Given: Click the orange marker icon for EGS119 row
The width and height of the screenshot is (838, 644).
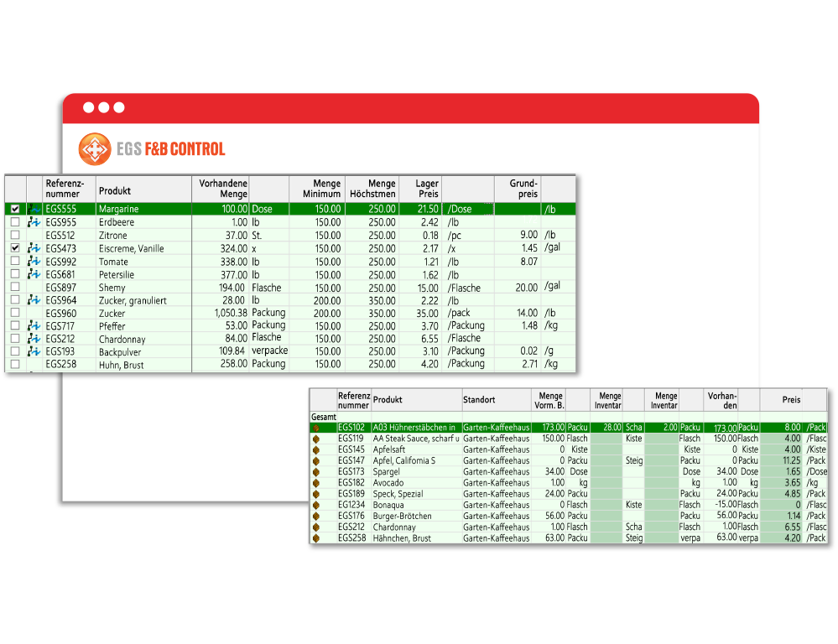Looking at the screenshot, I should point(316,439).
